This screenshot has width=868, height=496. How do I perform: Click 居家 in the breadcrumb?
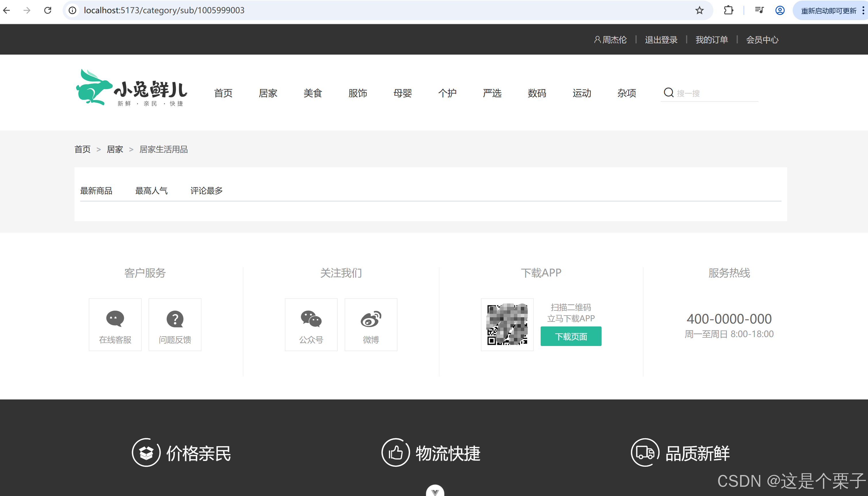(x=115, y=149)
